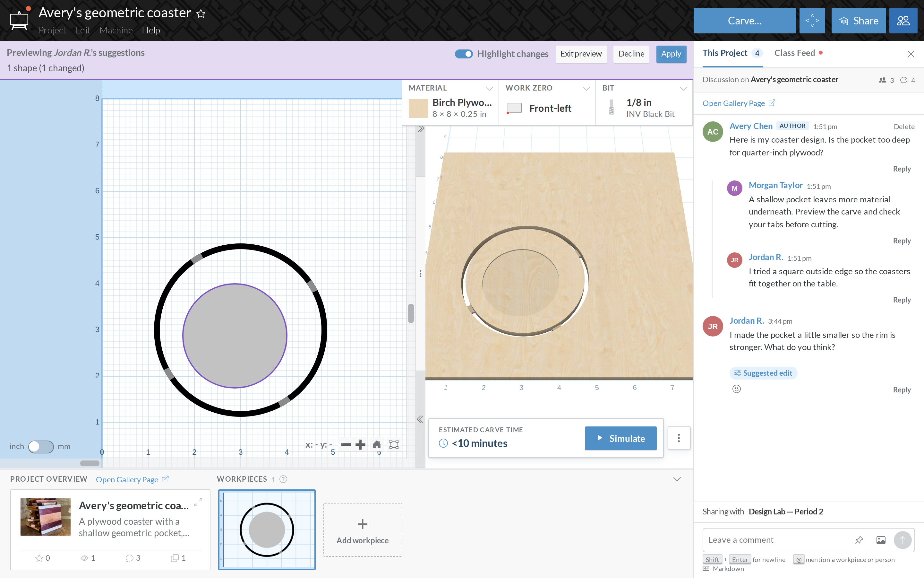The height and width of the screenshot is (578, 924).
Task: Switch units toggle from inch to mm
Action: click(41, 446)
